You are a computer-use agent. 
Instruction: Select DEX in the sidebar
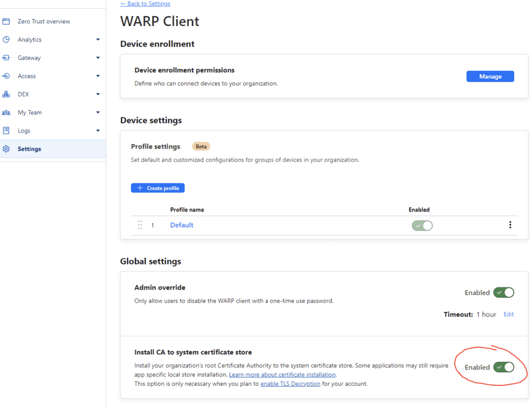(x=23, y=94)
